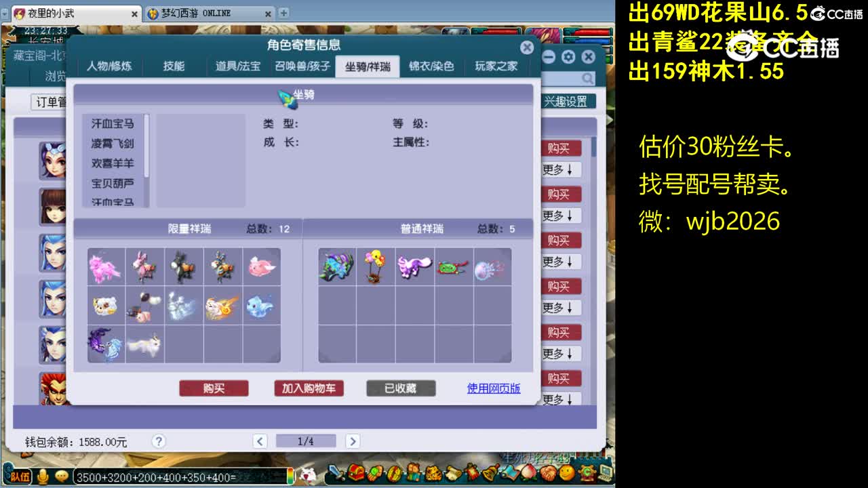The width and height of the screenshot is (868, 488).
Task: Click the bell icon in game toolbar
Action: [x=492, y=472]
